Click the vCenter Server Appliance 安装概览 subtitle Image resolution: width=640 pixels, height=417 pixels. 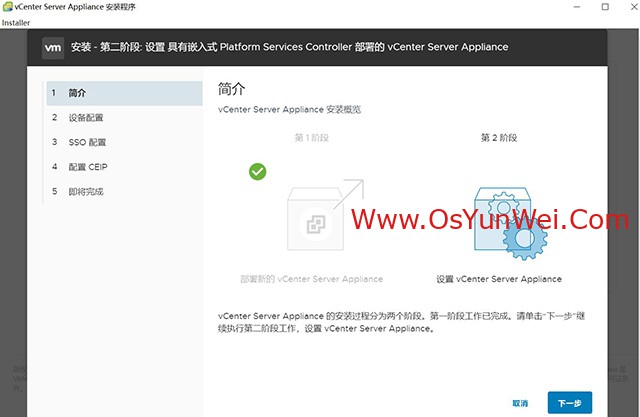coord(289,109)
